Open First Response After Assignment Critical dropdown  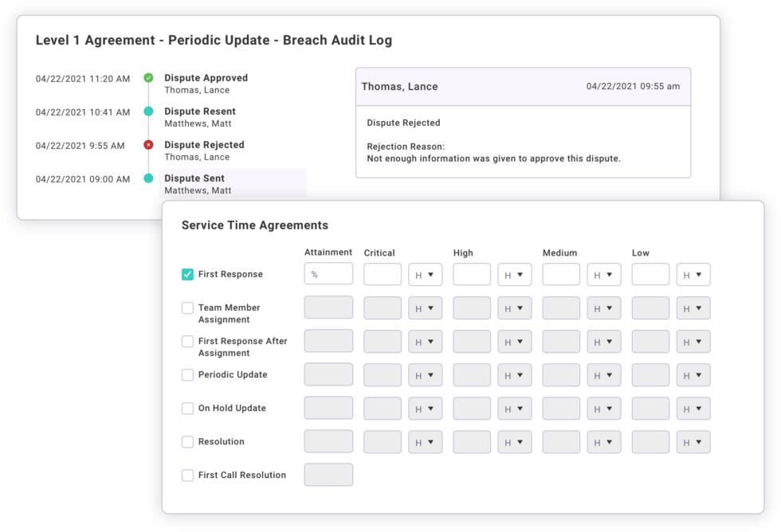[426, 342]
